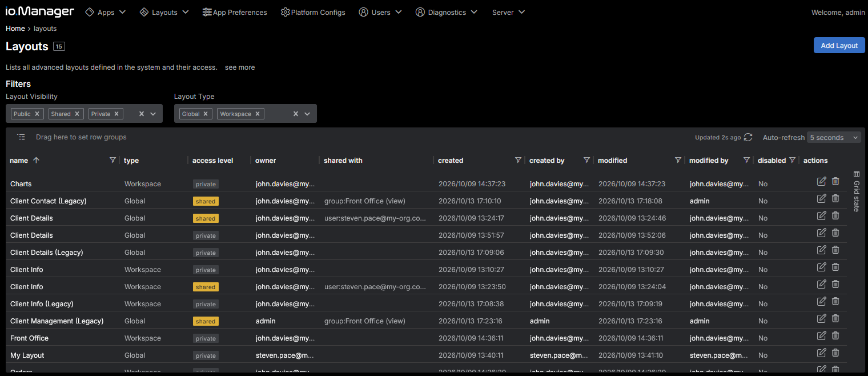868x376 pixels.
Task: Click the see more link
Action: coord(240,67)
